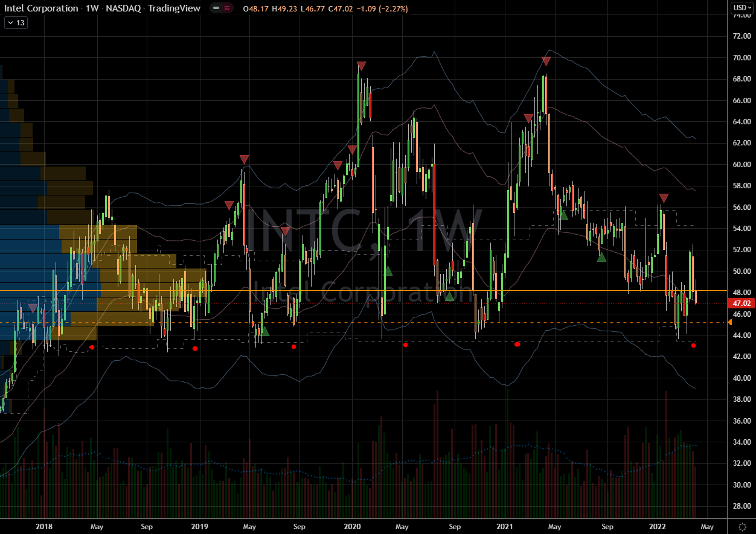Click the 36.00 price axis label
The width and height of the screenshot is (756, 534).
[x=743, y=421]
